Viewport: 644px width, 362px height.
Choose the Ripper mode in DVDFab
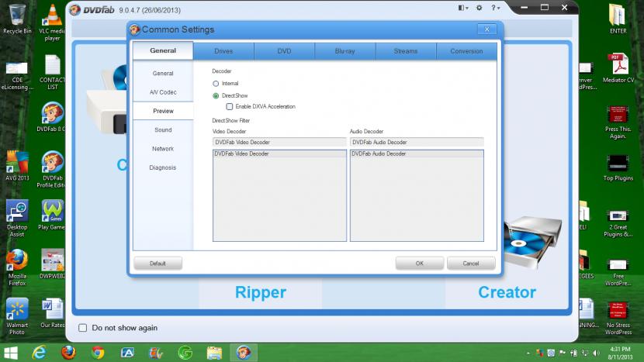(261, 293)
